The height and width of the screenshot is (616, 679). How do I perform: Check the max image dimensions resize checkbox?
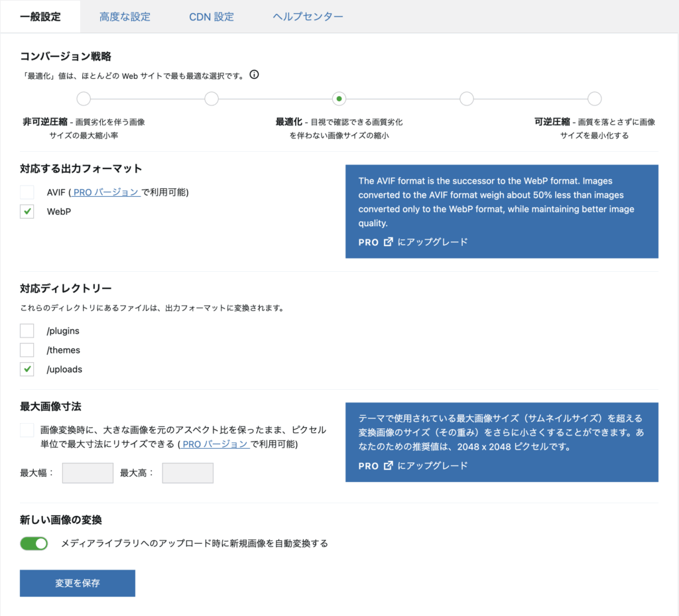(27, 430)
